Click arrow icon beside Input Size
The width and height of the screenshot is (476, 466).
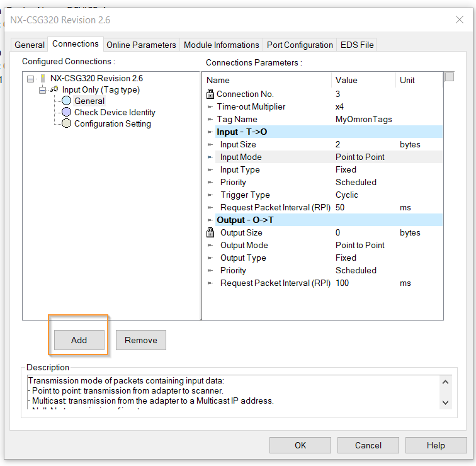click(210, 144)
